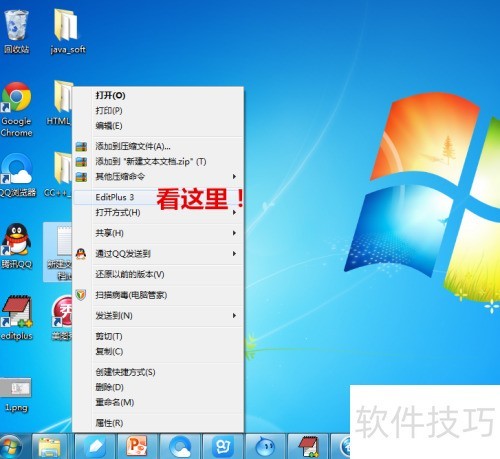Select the editplus desktop shortcut
The width and height of the screenshot is (500, 459).
pos(17,318)
